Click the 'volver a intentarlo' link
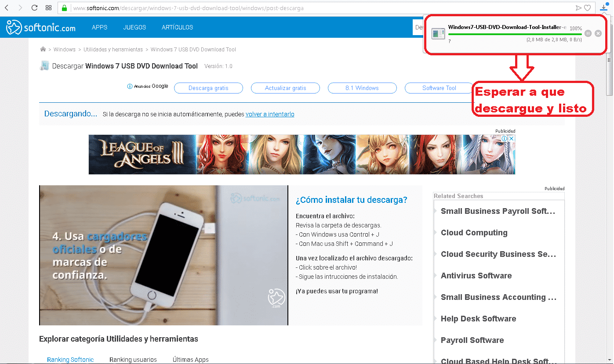Screen dimensions: 614x364 coord(270,114)
